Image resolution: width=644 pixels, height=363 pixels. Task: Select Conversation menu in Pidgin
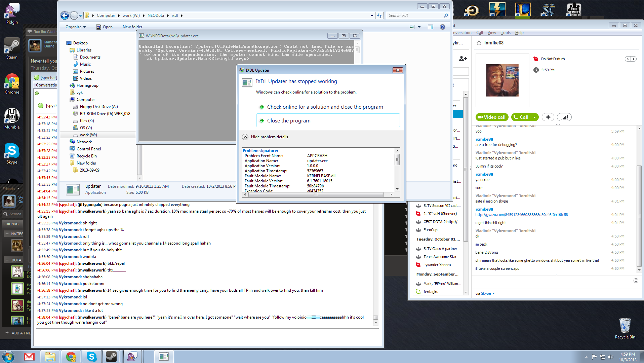coord(46,85)
